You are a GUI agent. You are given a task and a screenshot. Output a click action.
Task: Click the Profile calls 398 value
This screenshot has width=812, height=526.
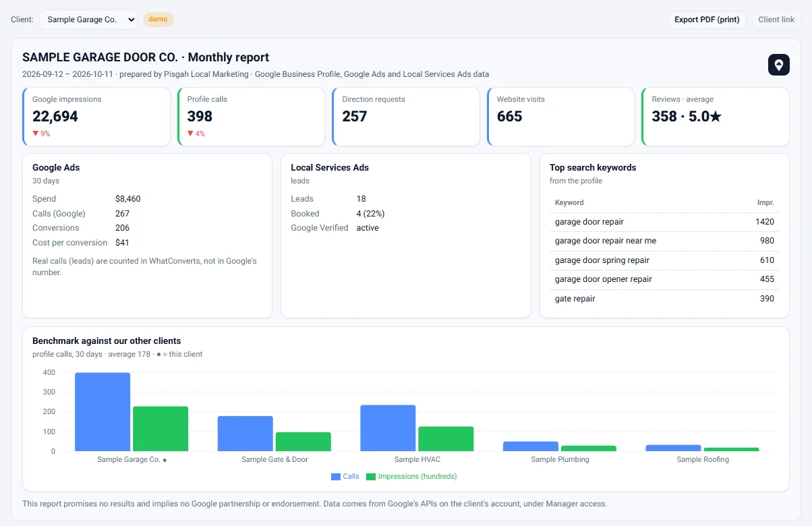[x=200, y=116]
